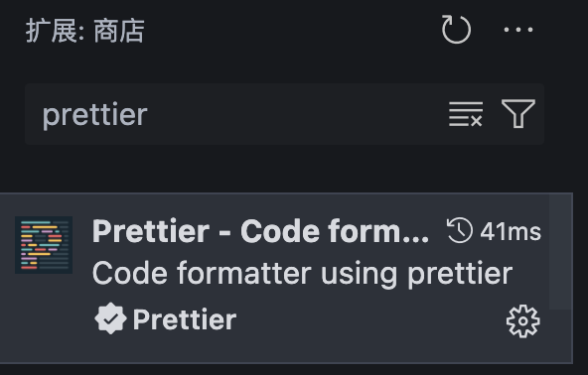Click the activation time clock icon
The height and width of the screenshot is (375, 588).
[x=460, y=230]
